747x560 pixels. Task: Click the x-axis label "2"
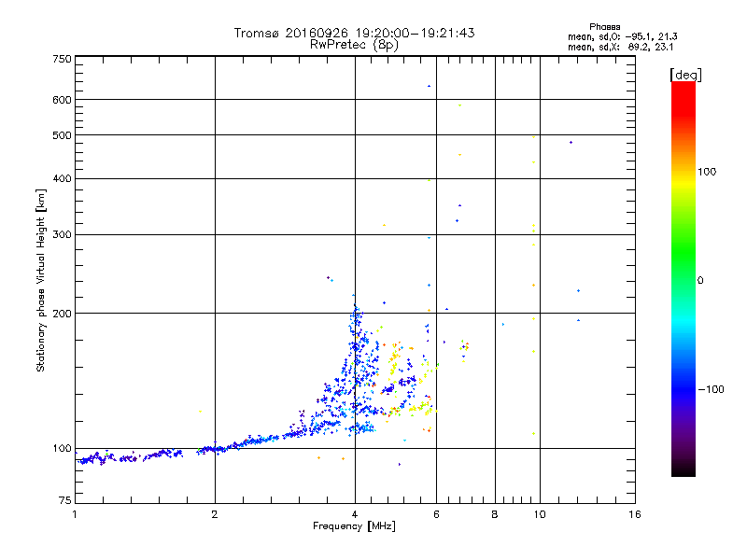click(x=215, y=514)
